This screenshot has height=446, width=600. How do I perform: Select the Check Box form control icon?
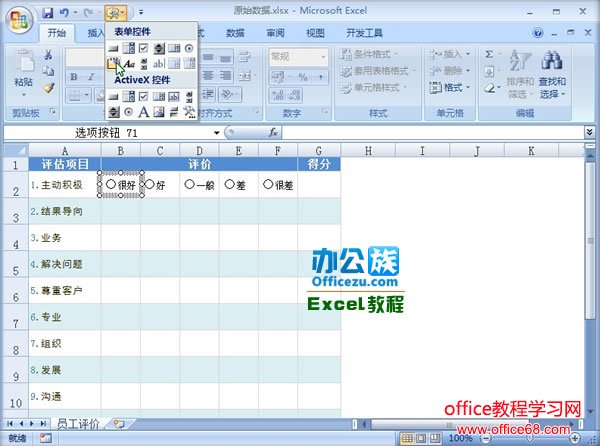tap(143, 49)
